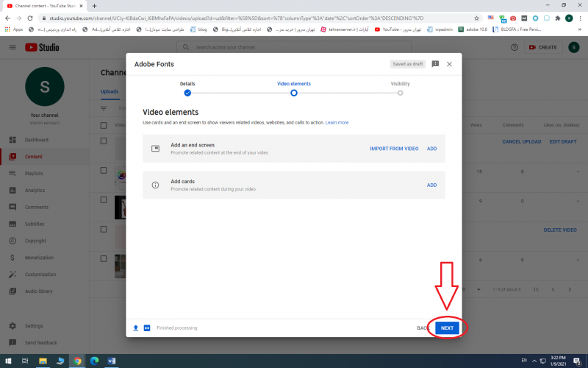Click the BACK button in dialog
The height and width of the screenshot is (368, 588).
[x=423, y=328]
